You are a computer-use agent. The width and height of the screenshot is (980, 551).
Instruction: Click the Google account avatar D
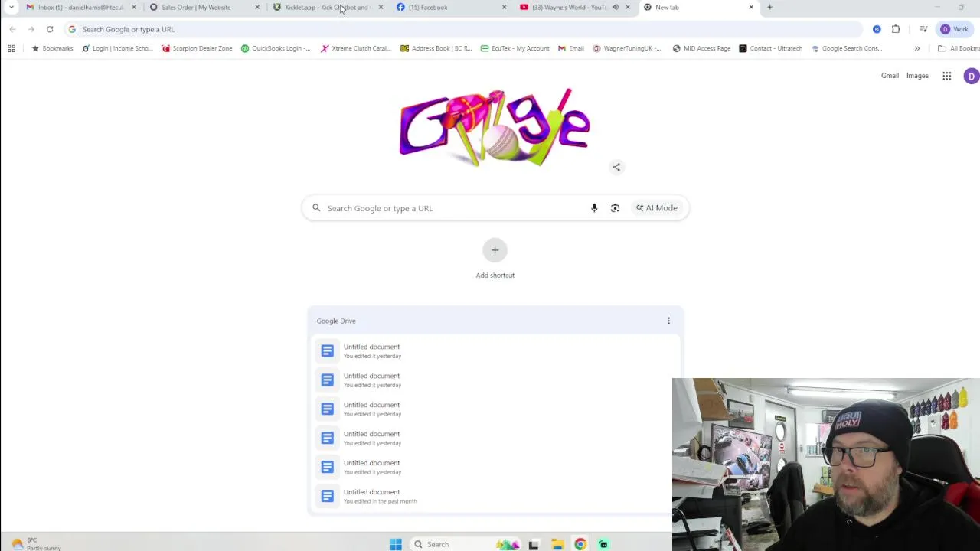(x=972, y=76)
